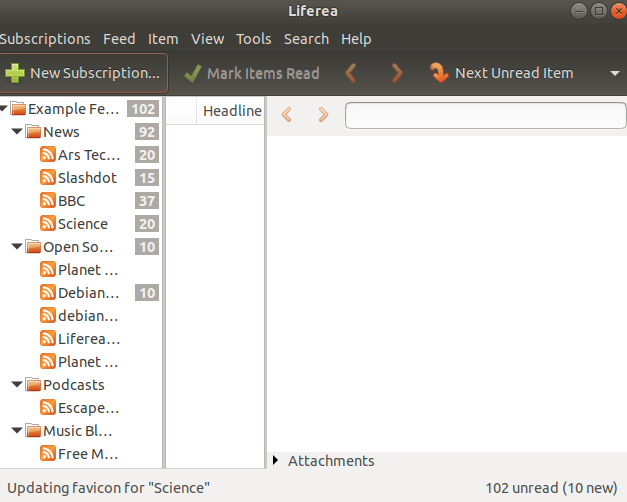Close the Liferea window

click(619, 11)
